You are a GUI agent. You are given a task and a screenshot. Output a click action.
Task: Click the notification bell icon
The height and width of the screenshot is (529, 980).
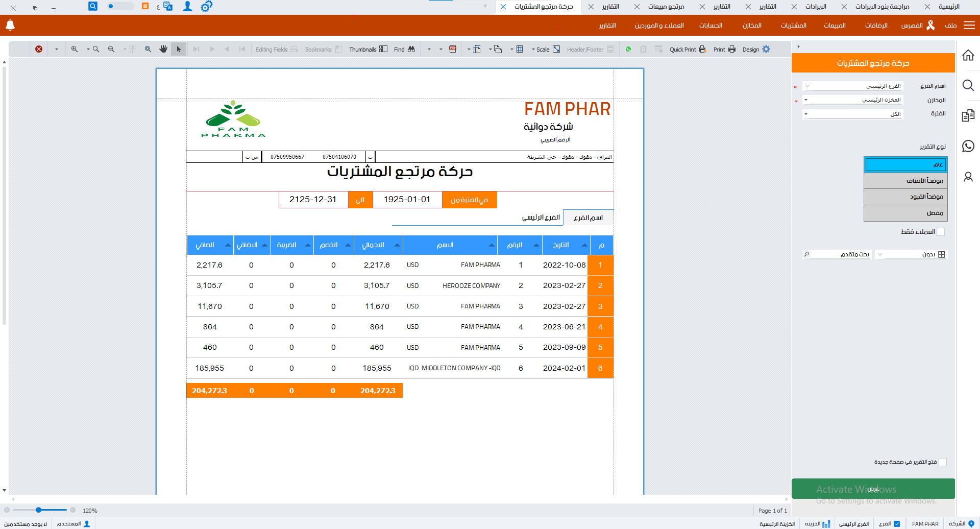tap(10, 25)
